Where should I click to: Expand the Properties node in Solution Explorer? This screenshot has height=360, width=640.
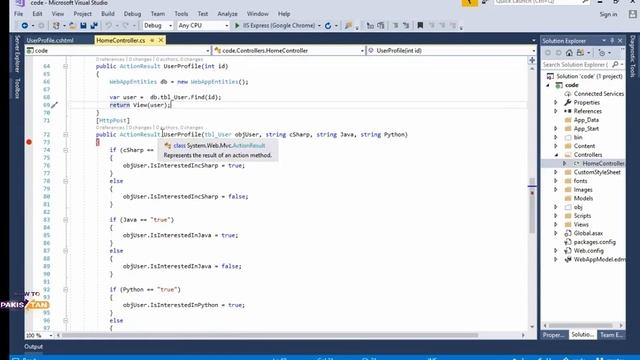point(556,102)
